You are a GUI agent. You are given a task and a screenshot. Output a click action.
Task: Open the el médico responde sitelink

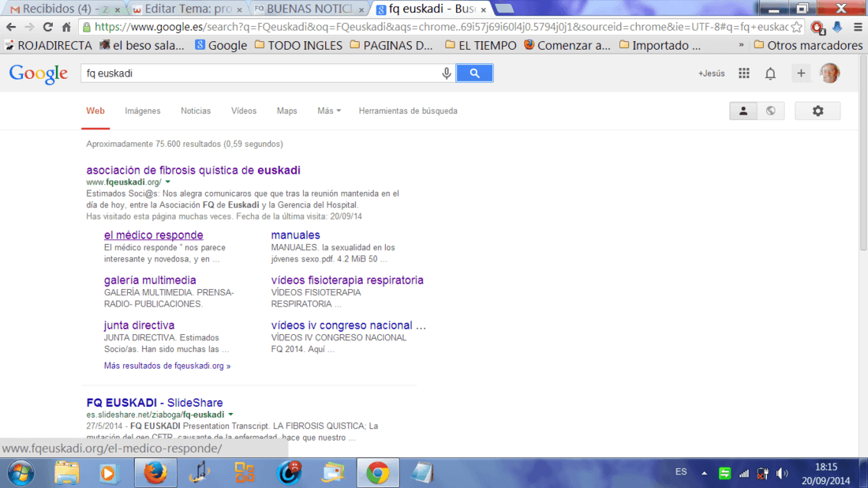(153, 235)
